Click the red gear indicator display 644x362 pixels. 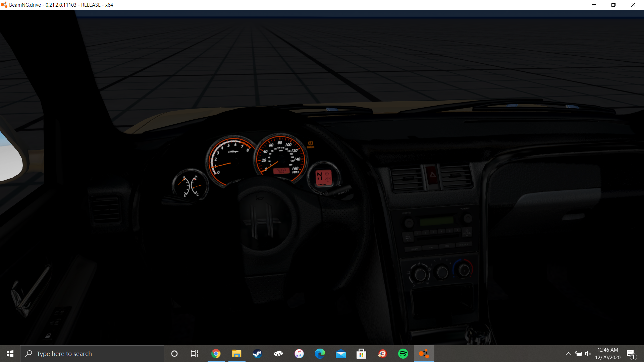tap(324, 178)
